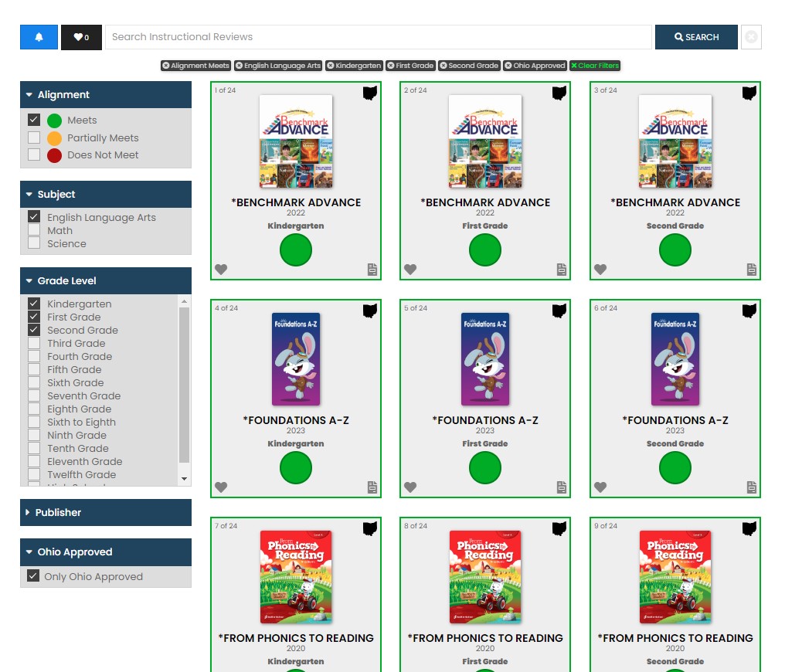The height and width of the screenshot is (672, 785).
Task: Clear search with the round X icon
Action: (751, 37)
